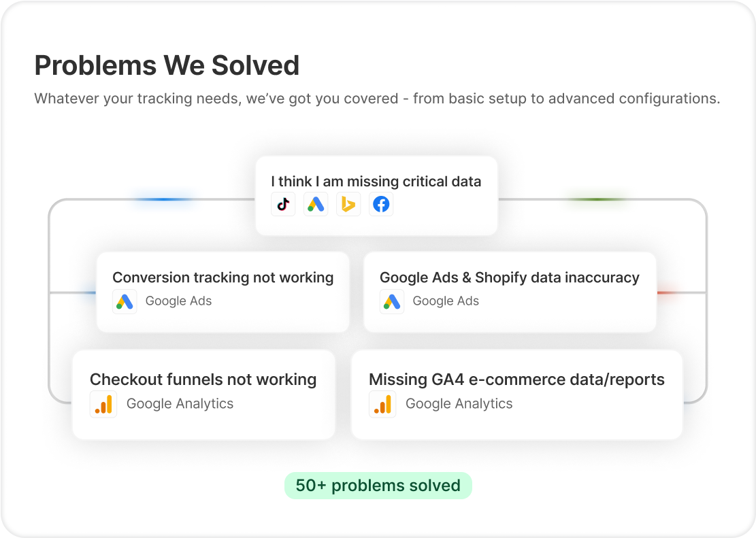The height and width of the screenshot is (538, 756).
Task: Click the TikTok icon
Action: click(x=283, y=205)
